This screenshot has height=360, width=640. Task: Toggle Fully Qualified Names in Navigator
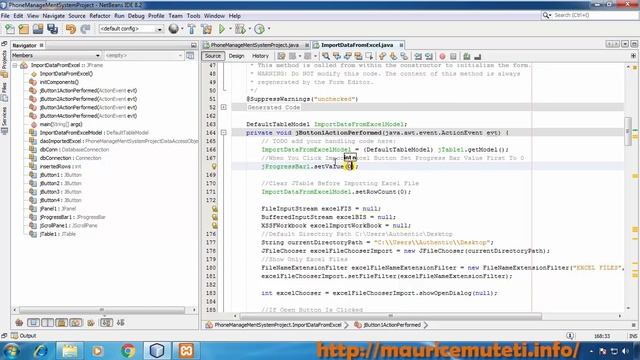click(91, 322)
